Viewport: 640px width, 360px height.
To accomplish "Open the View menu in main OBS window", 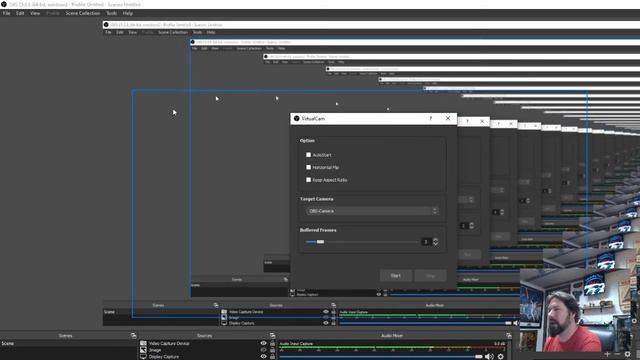I will tap(35, 13).
